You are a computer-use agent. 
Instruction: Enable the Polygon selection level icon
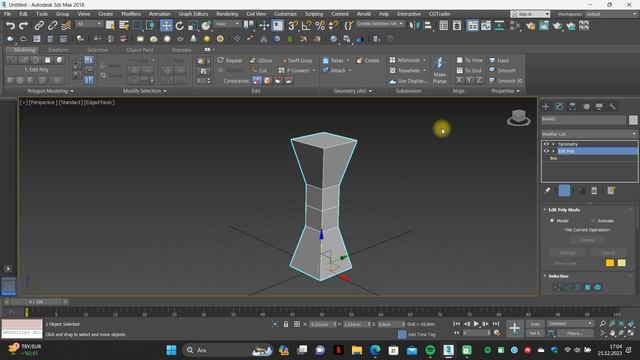click(587, 287)
